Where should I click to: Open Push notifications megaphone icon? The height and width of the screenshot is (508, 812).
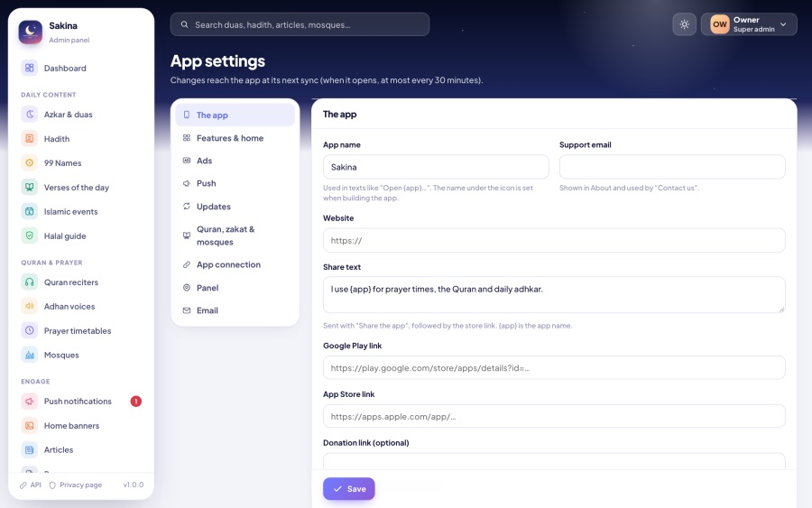(x=30, y=401)
